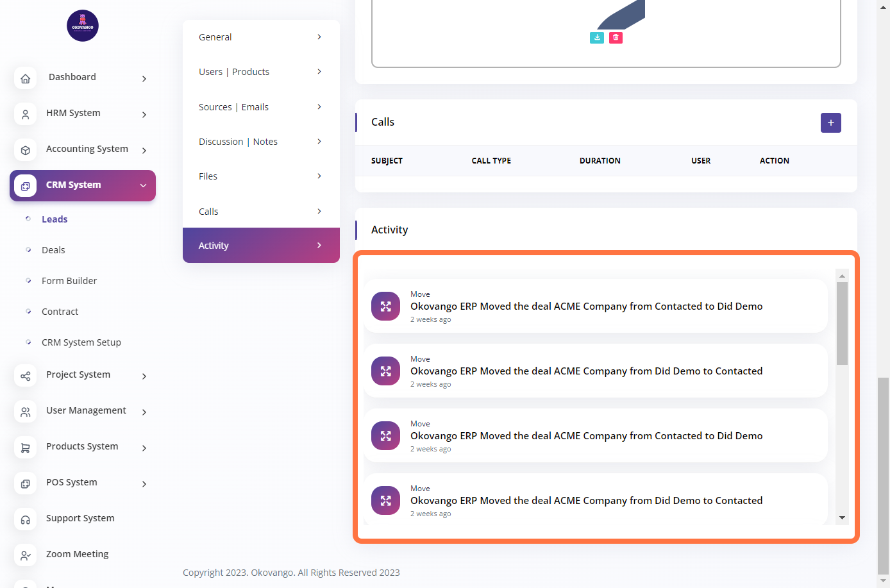Click the teal download file icon

(597, 38)
